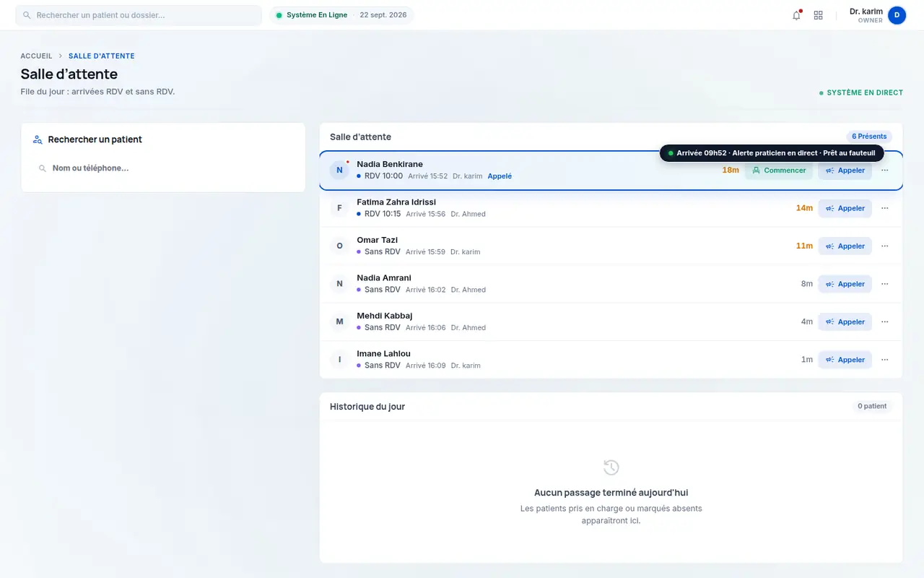Viewport: 924px width, 578px height.
Task: Click avatar I of Imane Lahlou
Action: click(x=339, y=359)
